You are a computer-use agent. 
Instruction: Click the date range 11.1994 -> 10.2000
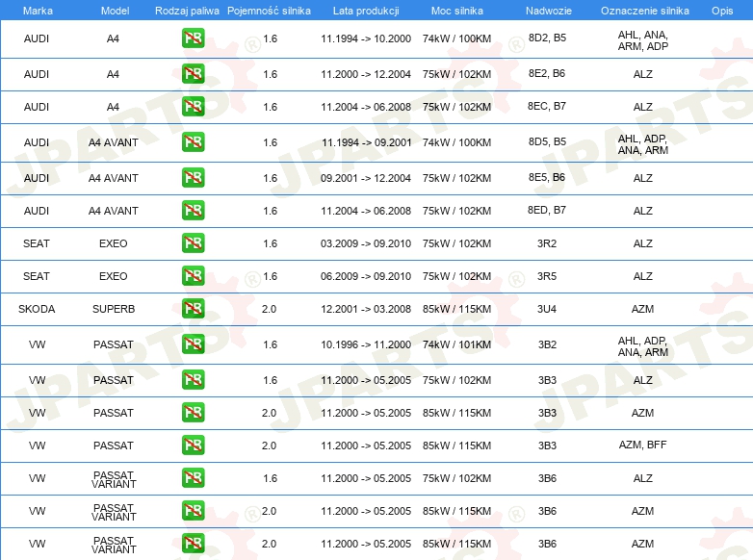(366, 38)
